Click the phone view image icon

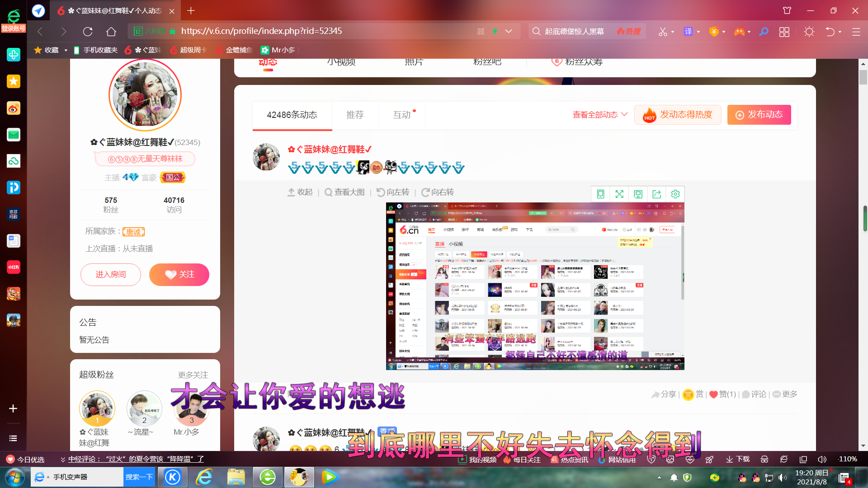point(600,194)
